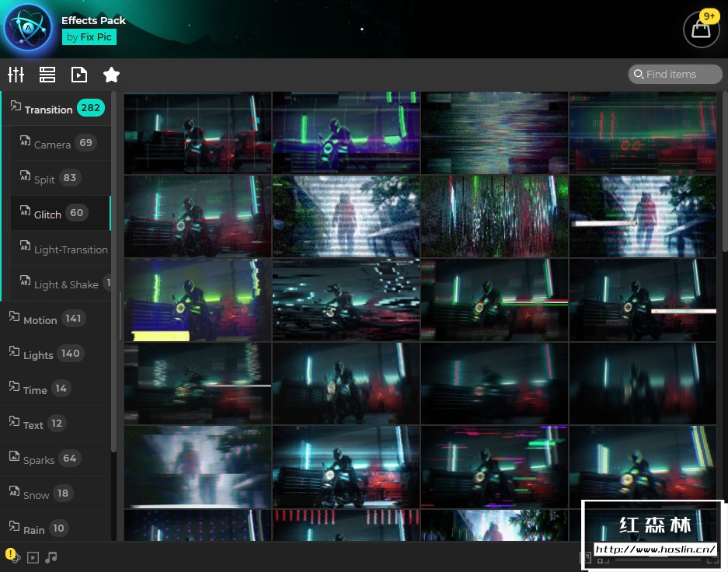Select the thumbnail with purple dot grid

pos(198,525)
